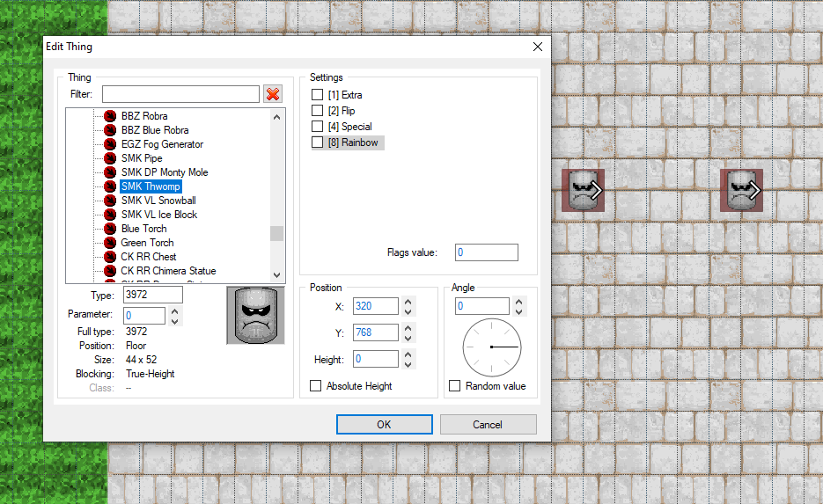Viewport: 823px width, 504px height.
Task: Select EGZ Fog Generator in the list
Action: click(162, 144)
